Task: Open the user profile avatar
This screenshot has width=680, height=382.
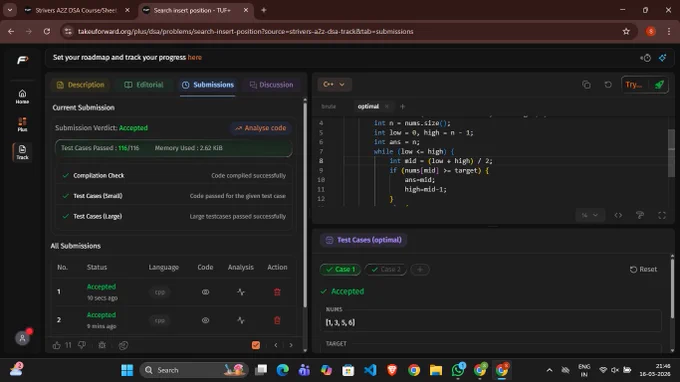Action: click(x=23, y=338)
